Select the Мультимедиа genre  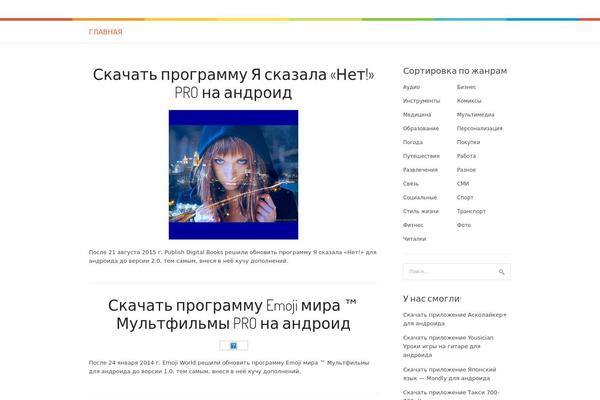pos(475,114)
